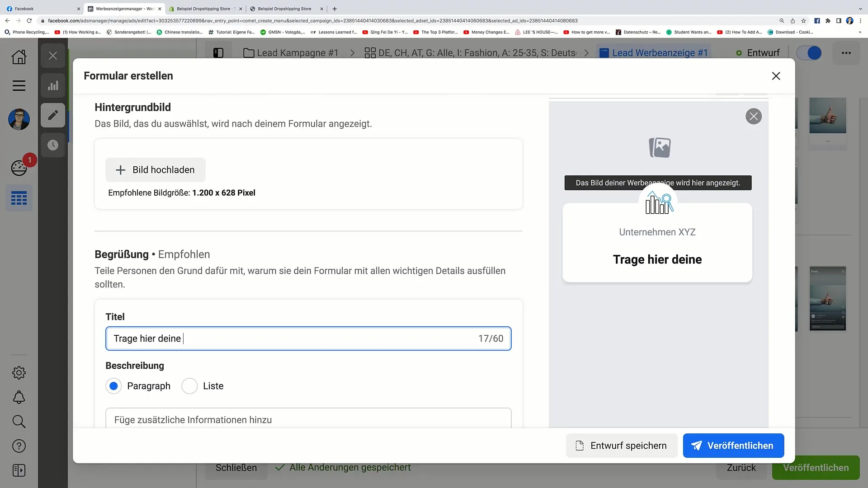Click the blue Veröffentlichen button in dialog
Image resolution: width=868 pixels, height=488 pixels.
[x=733, y=446]
